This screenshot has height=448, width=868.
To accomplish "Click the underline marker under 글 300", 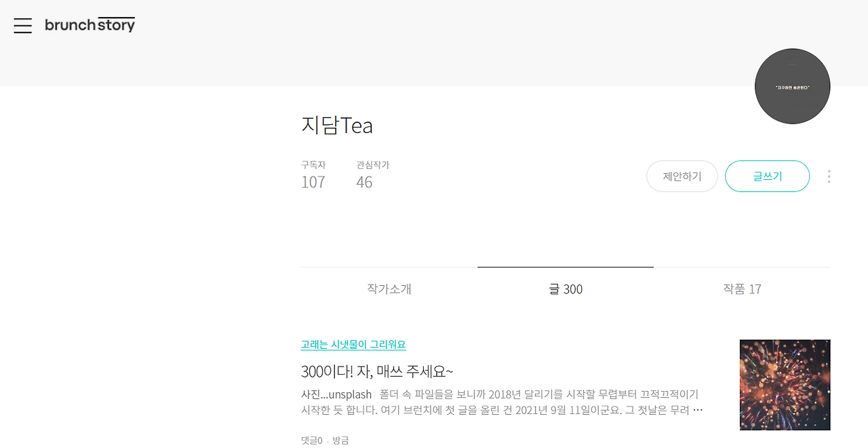I will pyautogui.click(x=565, y=267).
